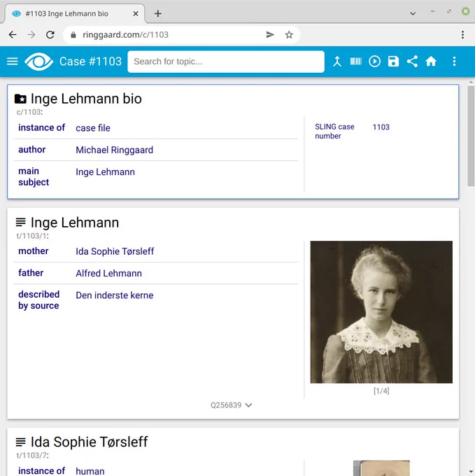Click the lines icon beside Inge Lehmann heading

coord(20,222)
